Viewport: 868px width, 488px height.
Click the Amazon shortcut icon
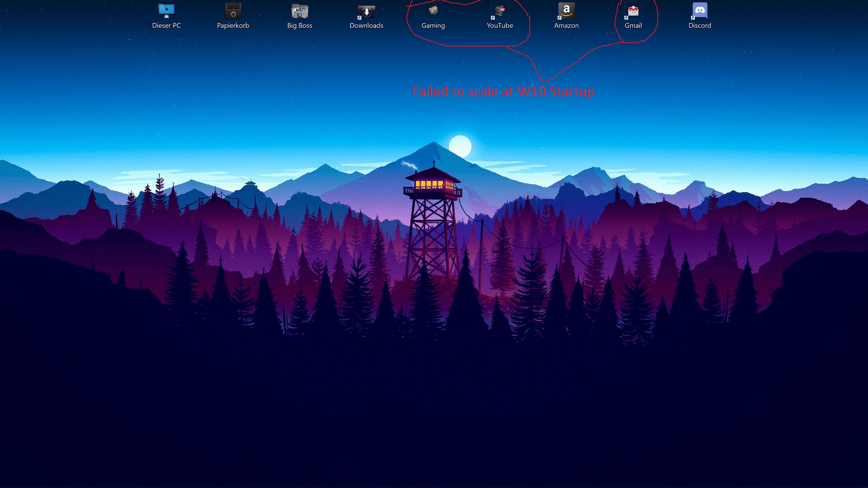[566, 11]
